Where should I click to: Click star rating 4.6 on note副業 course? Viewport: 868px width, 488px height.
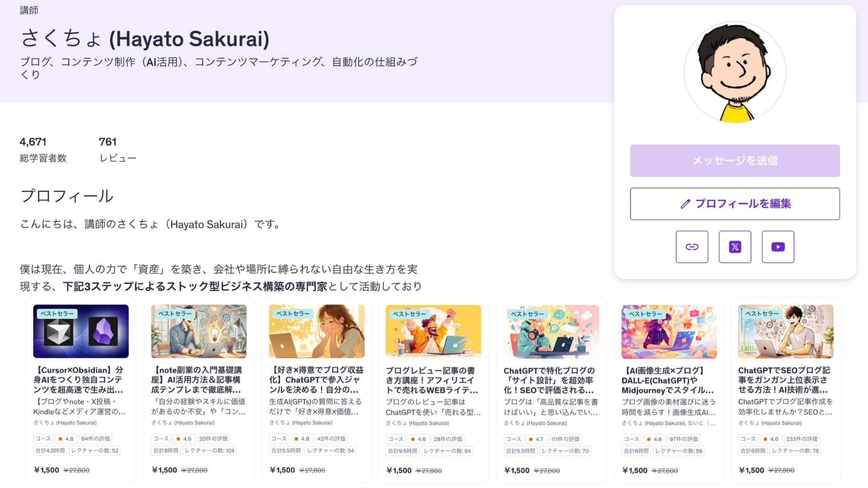[183, 438]
